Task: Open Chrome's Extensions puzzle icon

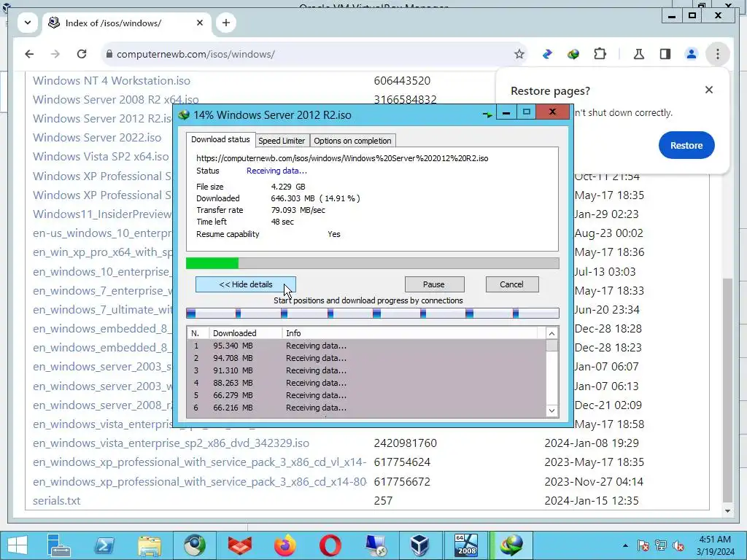Action: coord(600,54)
